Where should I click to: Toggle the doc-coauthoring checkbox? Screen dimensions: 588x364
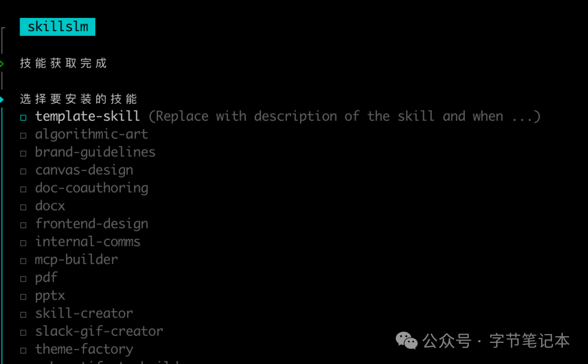23,188
